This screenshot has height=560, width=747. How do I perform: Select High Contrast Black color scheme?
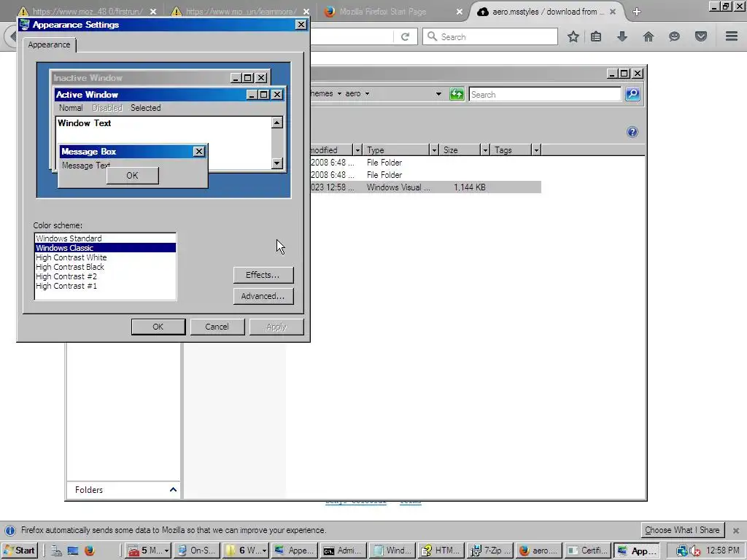coord(105,267)
